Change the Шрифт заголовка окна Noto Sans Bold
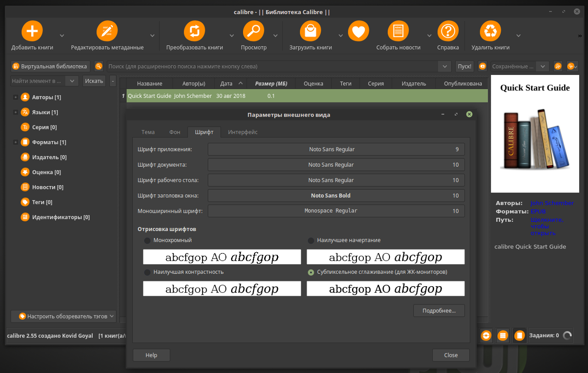The width and height of the screenshot is (588, 373). 336,196
